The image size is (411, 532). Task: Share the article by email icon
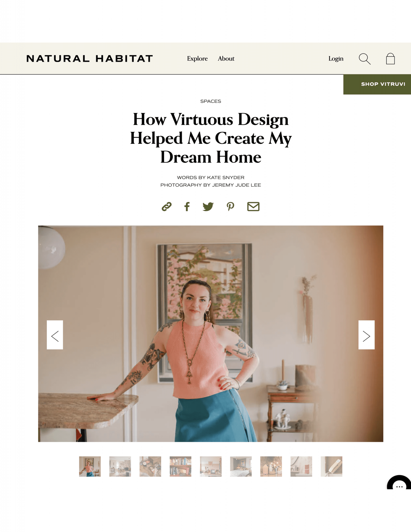253,206
